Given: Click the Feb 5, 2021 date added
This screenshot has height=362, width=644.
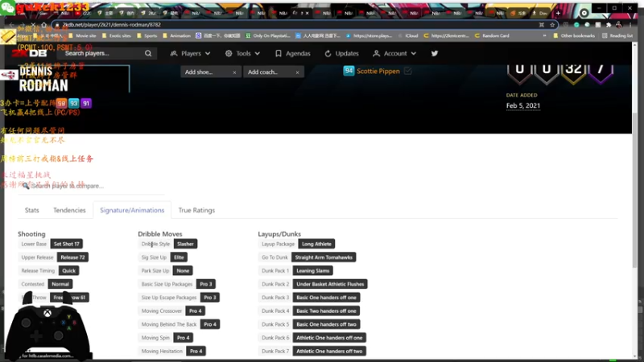Looking at the screenshot, I should pos(522,106).
